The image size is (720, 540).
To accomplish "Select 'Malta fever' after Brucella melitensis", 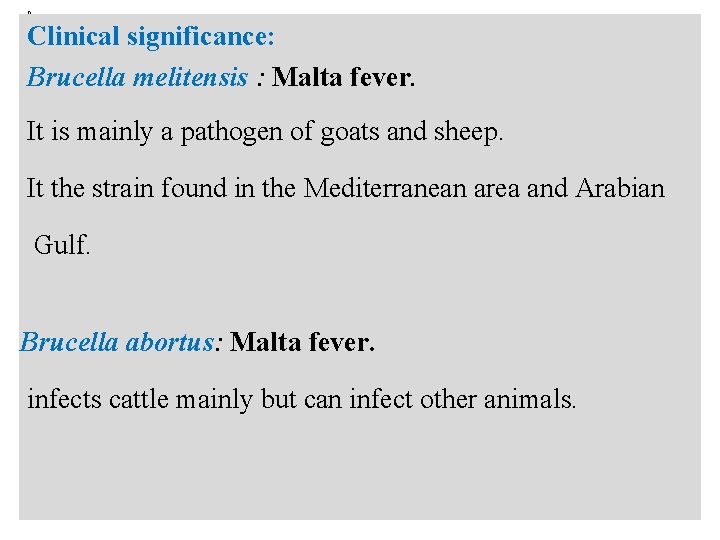I will point(343,77).
